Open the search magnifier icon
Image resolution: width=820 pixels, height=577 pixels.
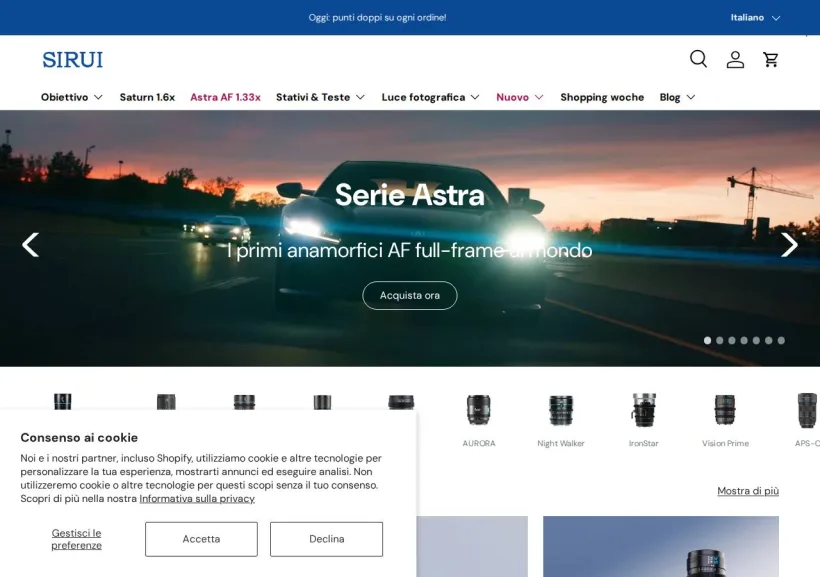pos(698,59)
